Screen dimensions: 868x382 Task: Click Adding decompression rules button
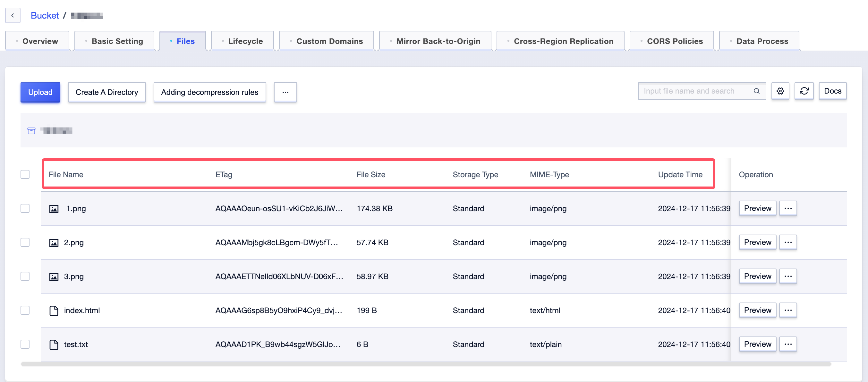(x=209, y=92)
